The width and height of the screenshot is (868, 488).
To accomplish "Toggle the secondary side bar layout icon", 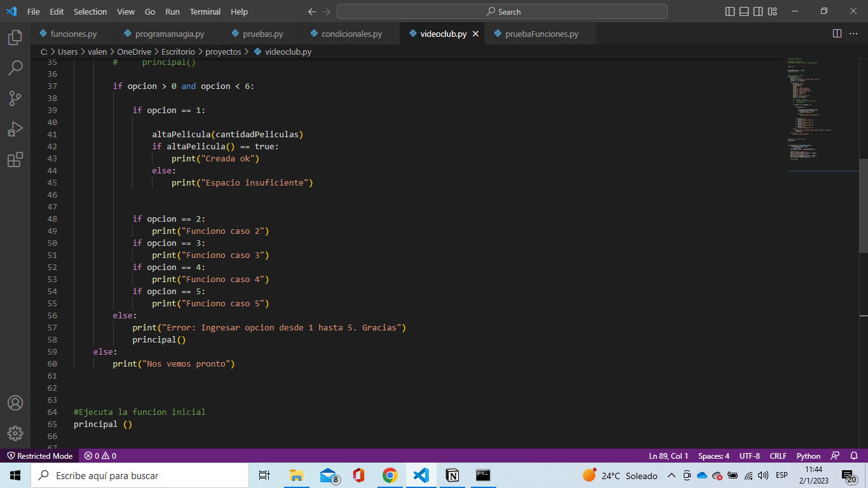I will (x=758, y=11).
